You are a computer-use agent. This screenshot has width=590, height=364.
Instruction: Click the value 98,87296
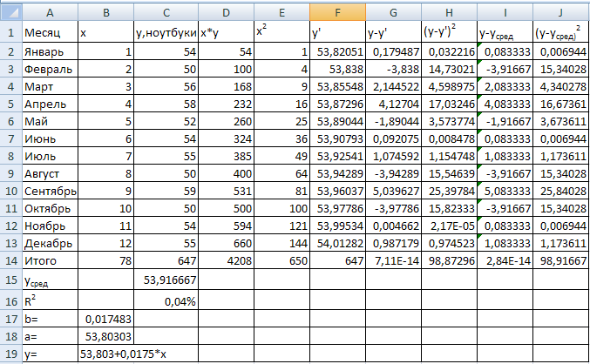click(449, 260)
